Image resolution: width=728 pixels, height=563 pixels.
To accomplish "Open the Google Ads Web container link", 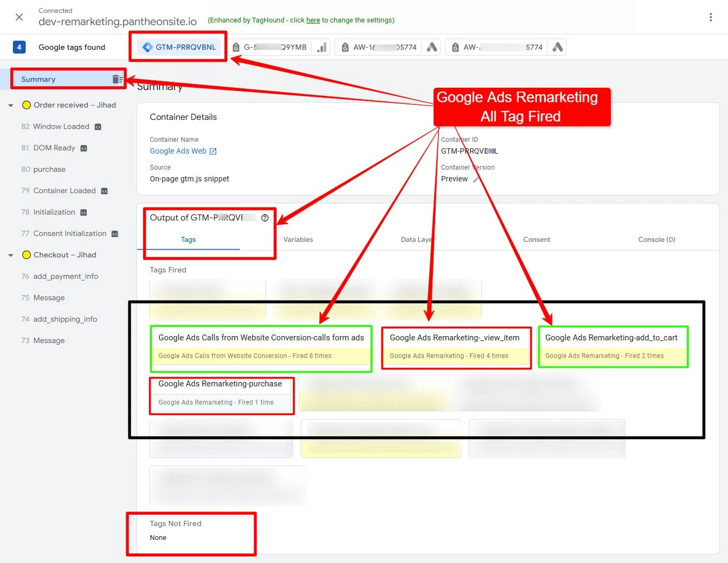I will click(178, 151).
